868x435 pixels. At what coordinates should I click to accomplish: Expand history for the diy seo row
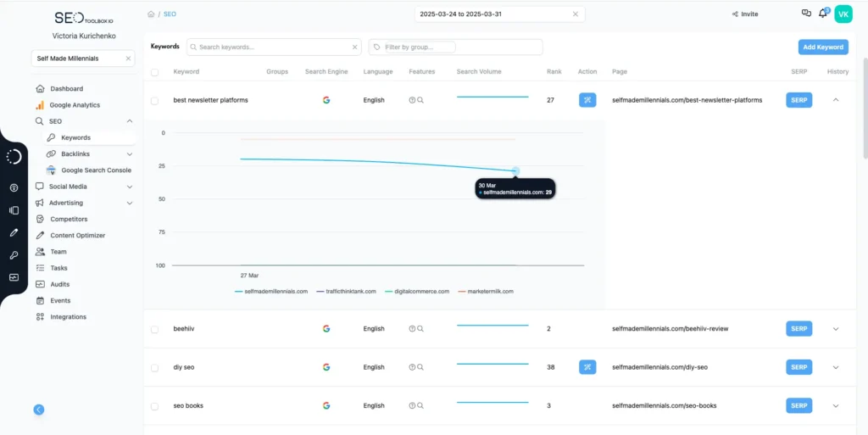click(x=836, y=367)
